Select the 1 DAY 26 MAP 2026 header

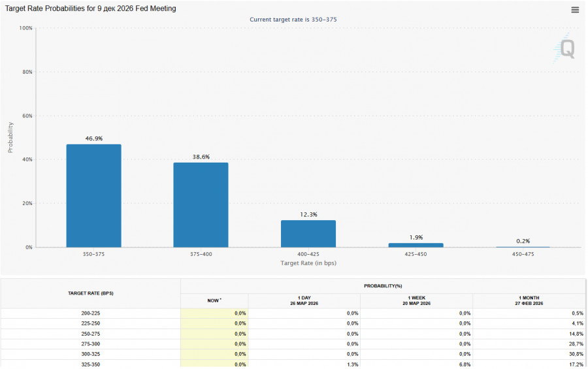click(304, 300)
